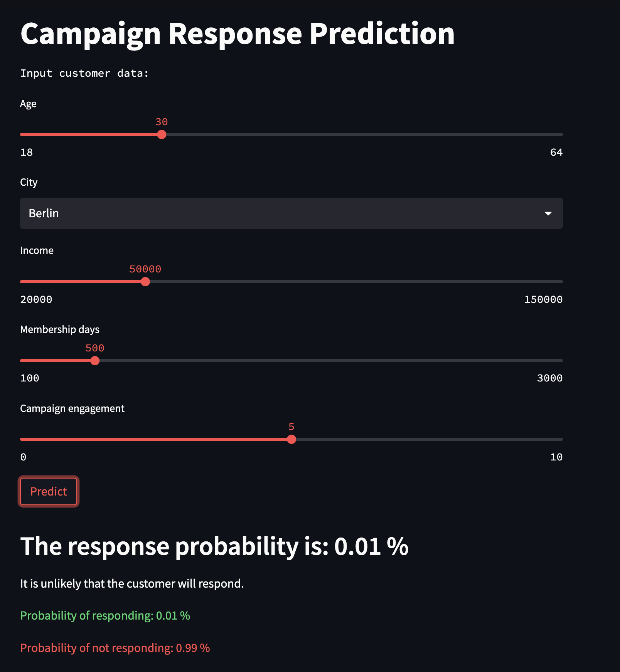Click the Campaign engagement slider handle

[291, 439]
